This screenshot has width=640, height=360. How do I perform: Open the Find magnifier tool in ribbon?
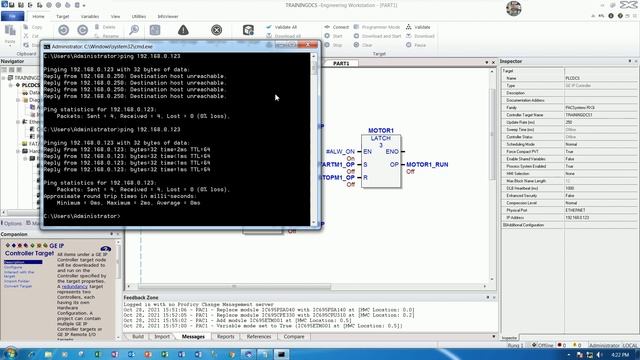(134, 30)
